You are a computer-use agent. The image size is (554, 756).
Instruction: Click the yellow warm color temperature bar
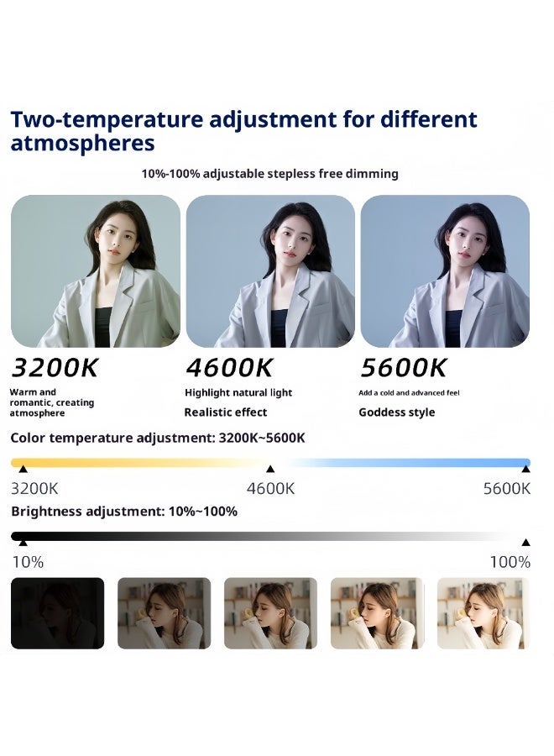tap(138, 462)
